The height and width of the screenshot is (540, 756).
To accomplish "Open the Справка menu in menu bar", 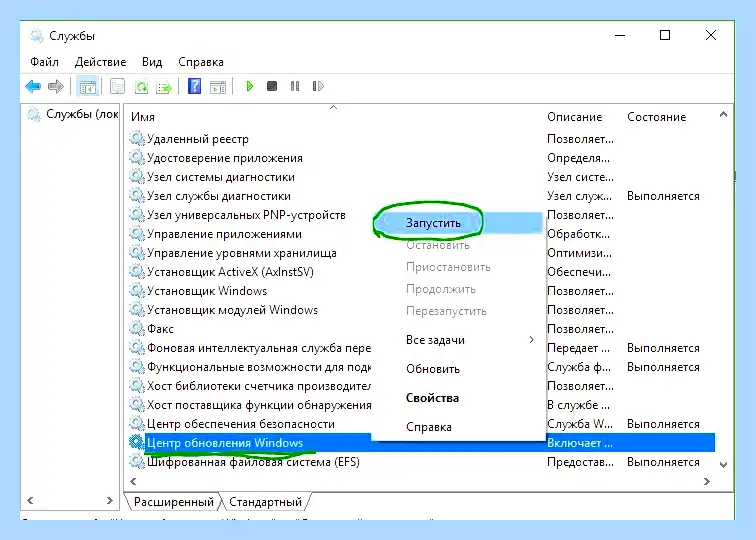I will 201,62.
